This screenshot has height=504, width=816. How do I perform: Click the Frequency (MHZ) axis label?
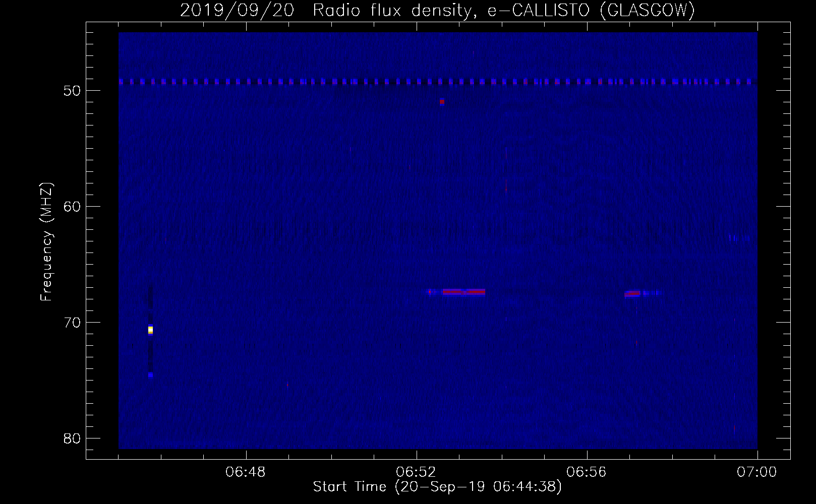pos(46,242)
